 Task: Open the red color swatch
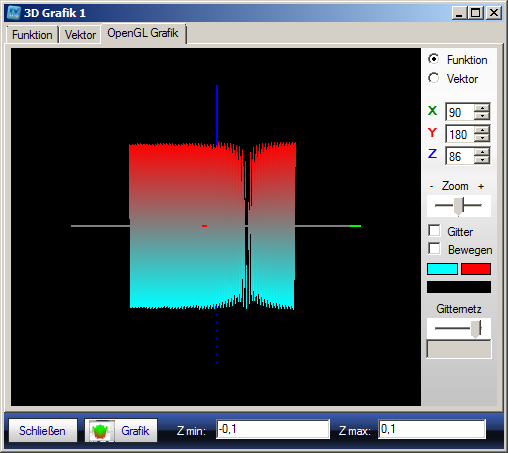(x=476, y=269)
